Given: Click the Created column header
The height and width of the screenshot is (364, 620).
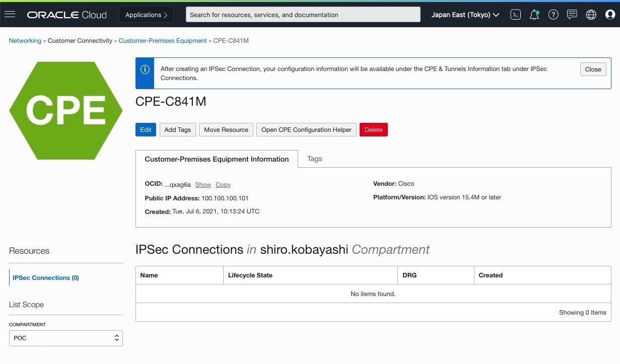Looking at the screenshot, I should (x=542, y=275).
